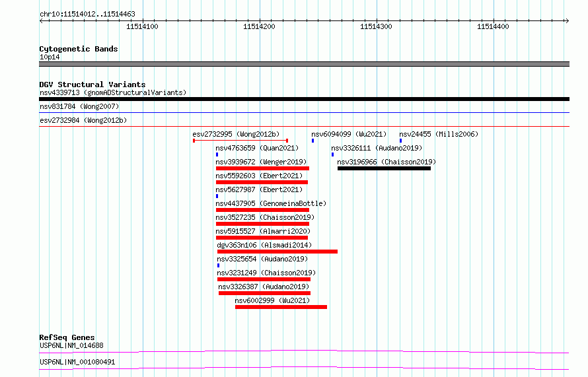Open nsv5627987 (Ebert2021) label

259,189
